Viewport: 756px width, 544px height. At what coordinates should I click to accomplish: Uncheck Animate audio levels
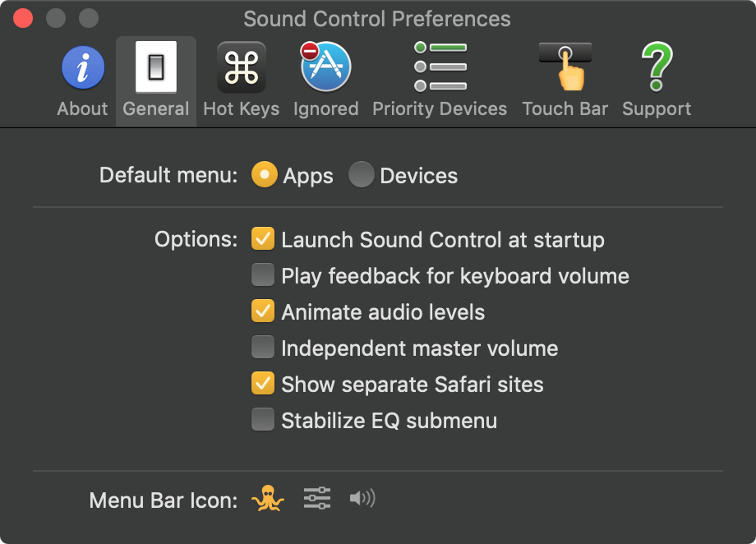pyautogui.click(x=263, y=311)
